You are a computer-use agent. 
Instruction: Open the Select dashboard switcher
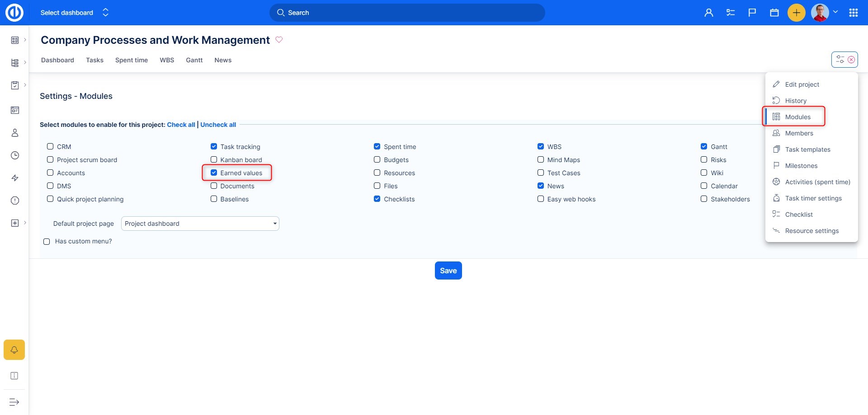[75, 13]
